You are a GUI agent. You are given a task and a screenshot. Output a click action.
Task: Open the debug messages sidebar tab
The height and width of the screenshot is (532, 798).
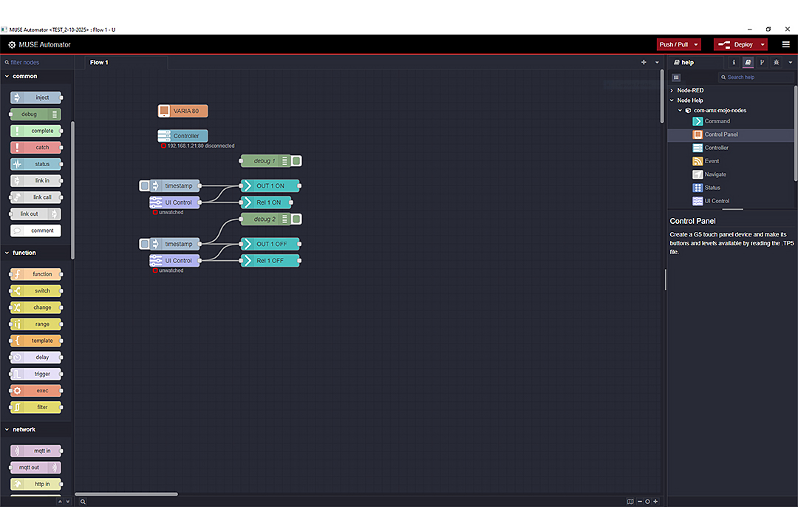coord(776,63)
